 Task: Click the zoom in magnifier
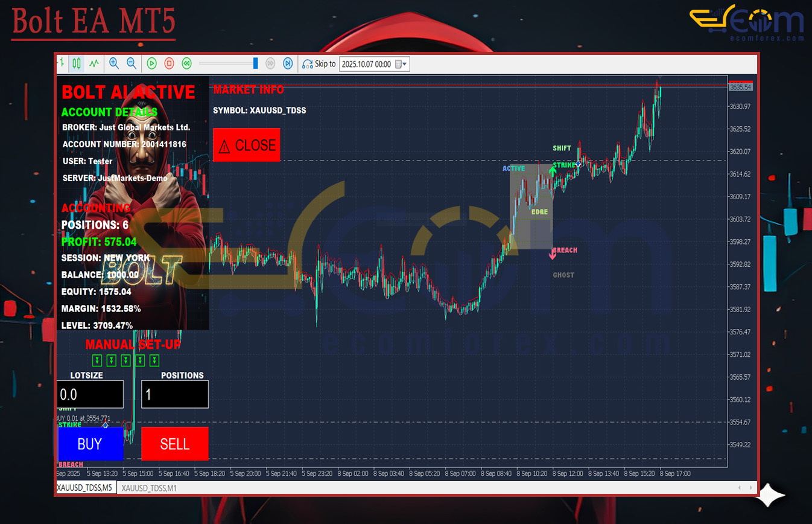pos(113,63)
